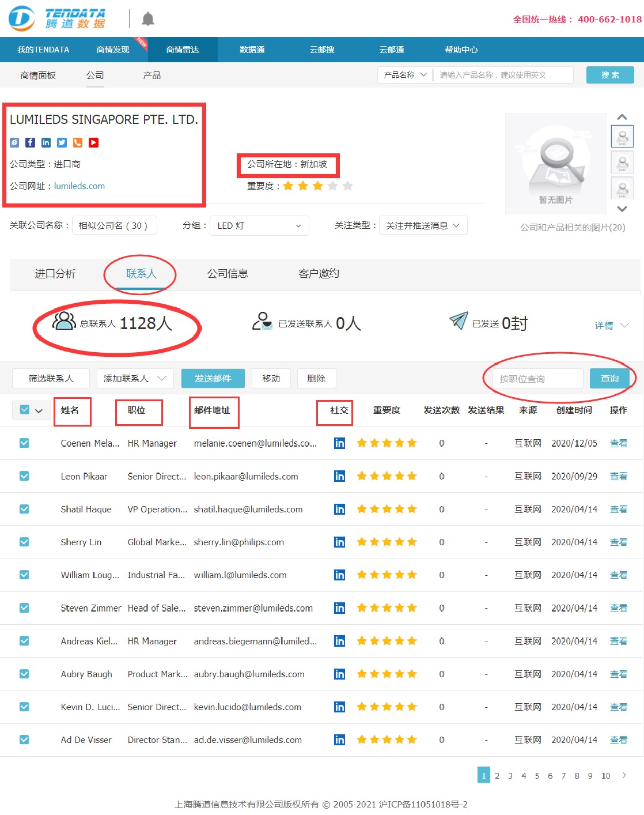
Task: Click the paper plane sent-mail icon
Action: (459, 320)
